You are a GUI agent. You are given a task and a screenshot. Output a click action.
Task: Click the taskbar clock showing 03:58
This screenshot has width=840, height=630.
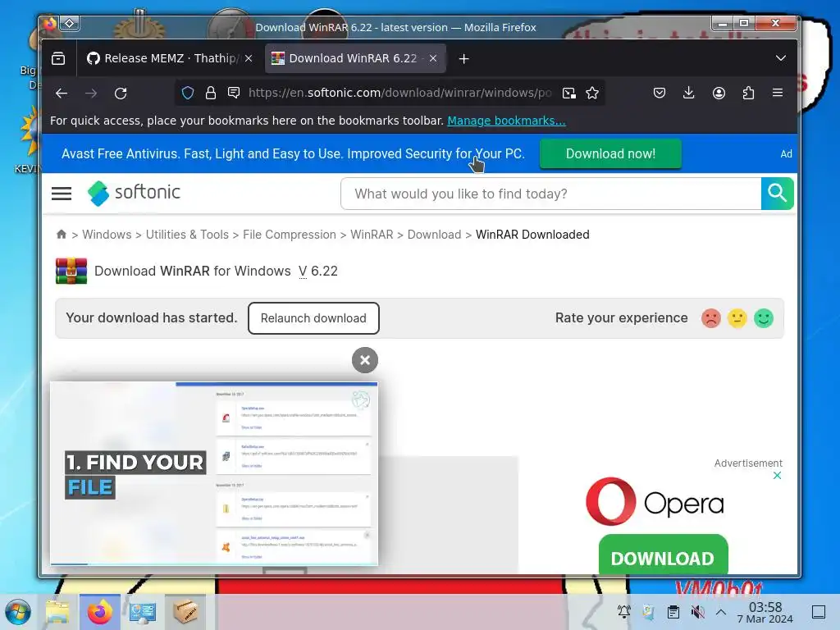coord(765,612)
